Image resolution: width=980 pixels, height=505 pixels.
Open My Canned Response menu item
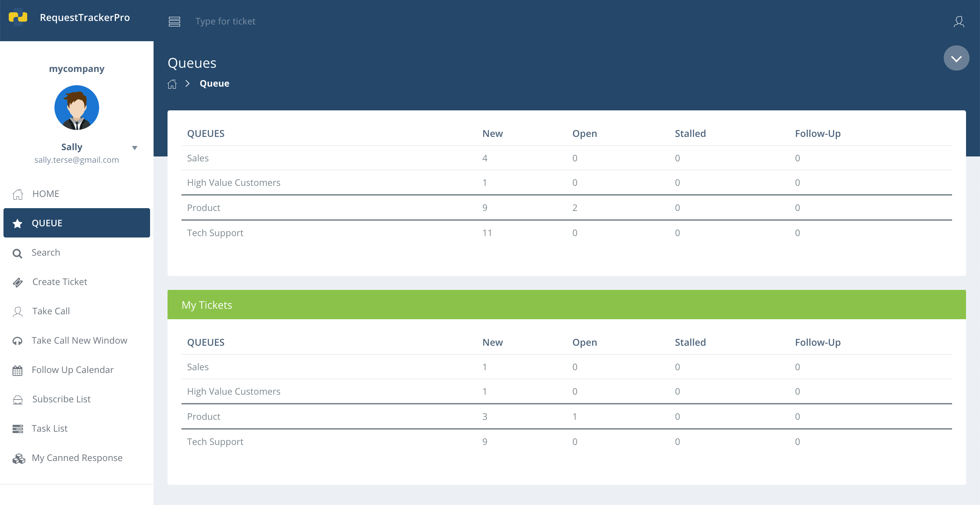[76, 458]
